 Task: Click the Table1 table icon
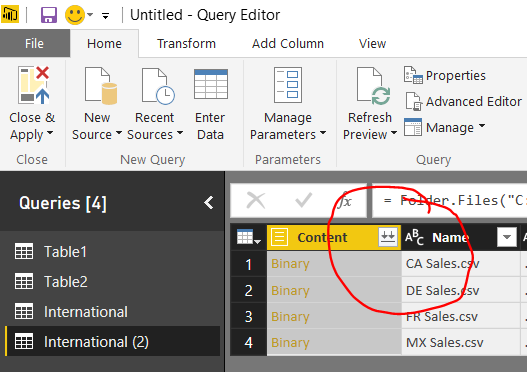pos(24,251)
